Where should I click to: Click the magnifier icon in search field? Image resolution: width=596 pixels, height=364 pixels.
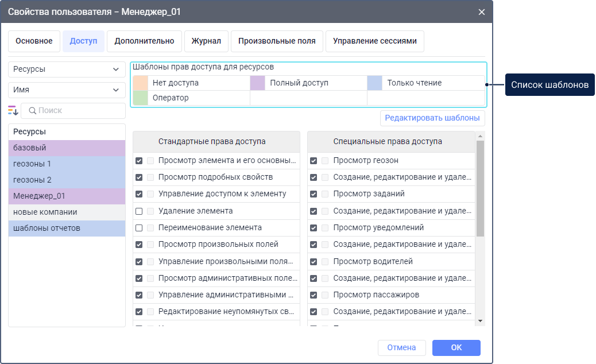point(33,110)
